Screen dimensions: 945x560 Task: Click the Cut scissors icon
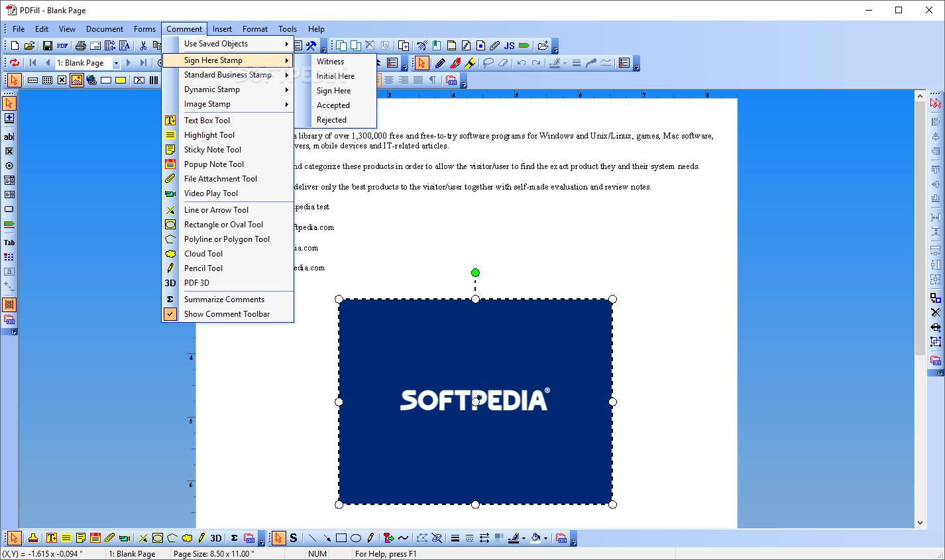(x=143, y=46)
